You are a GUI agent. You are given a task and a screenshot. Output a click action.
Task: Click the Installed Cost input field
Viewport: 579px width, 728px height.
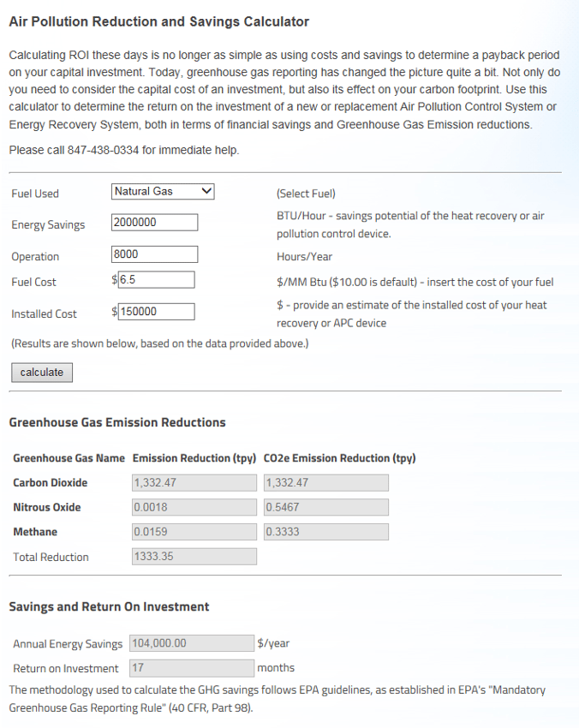pyautogui.click(x=157, y=312)
